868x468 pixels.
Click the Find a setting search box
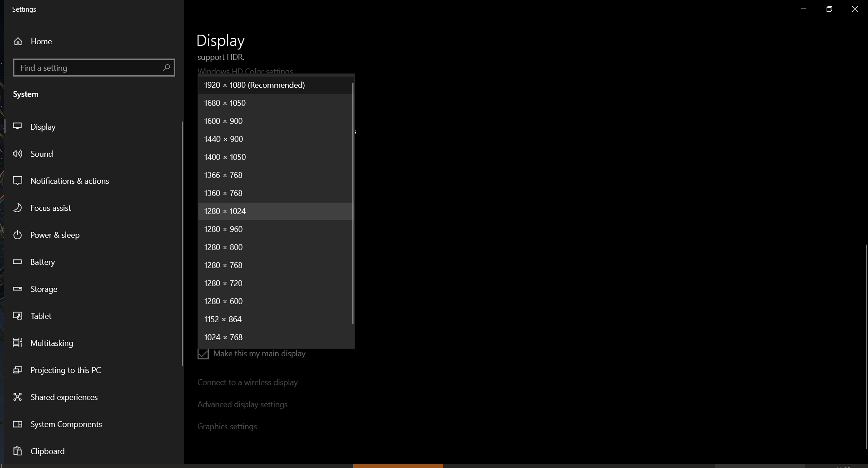[90, 68]
